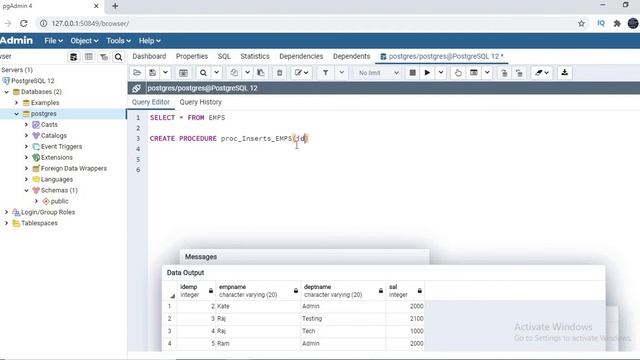Expand the Examples database node
Image resolution: width=640 pixels, height=360 pixels.
click(x=16, y=103)
